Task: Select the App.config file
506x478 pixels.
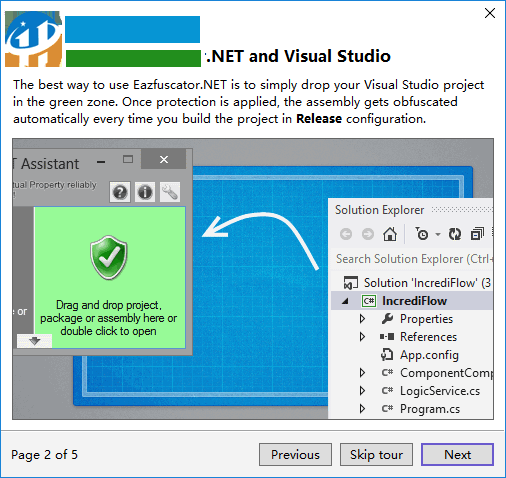Action: (429, 355)
